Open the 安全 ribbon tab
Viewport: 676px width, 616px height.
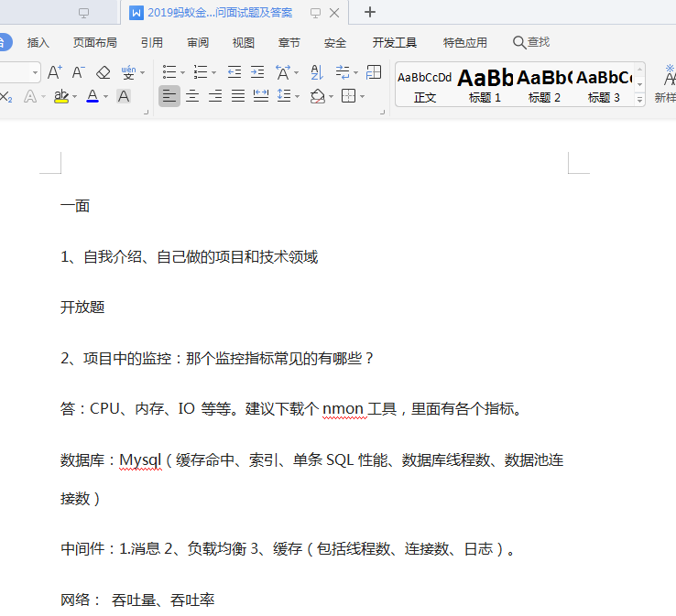335,43
